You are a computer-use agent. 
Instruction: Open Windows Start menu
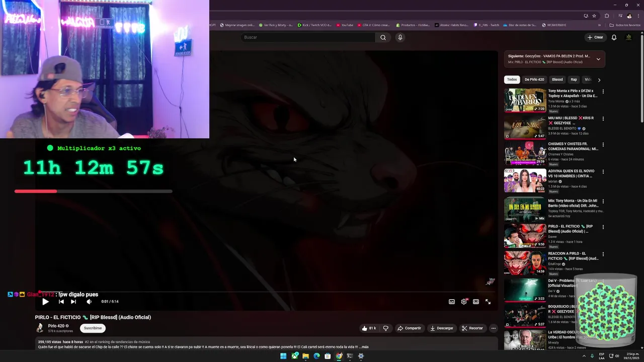(283, 356)
